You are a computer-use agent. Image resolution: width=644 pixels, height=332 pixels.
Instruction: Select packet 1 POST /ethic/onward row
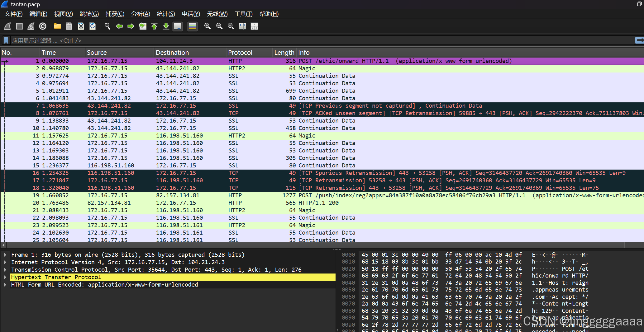(322, 61)
